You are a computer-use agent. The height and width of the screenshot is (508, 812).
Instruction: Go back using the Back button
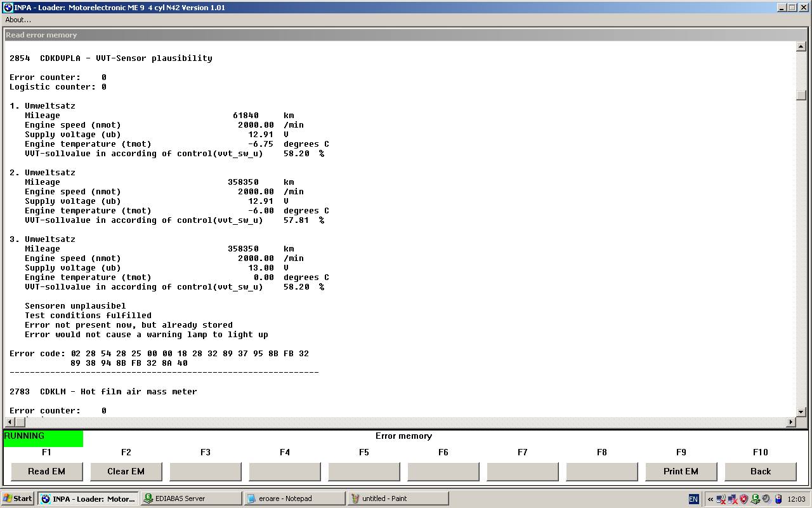(x=760, y=471)
